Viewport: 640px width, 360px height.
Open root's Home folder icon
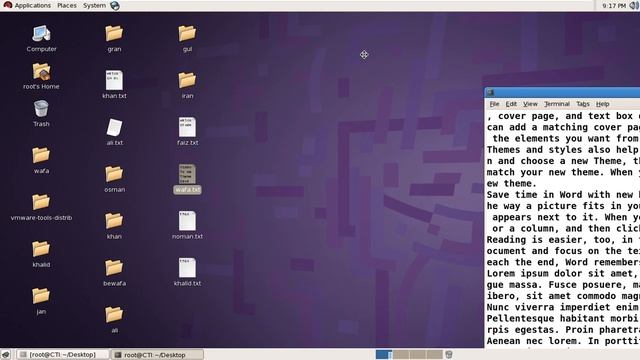(x=41, y=72)
